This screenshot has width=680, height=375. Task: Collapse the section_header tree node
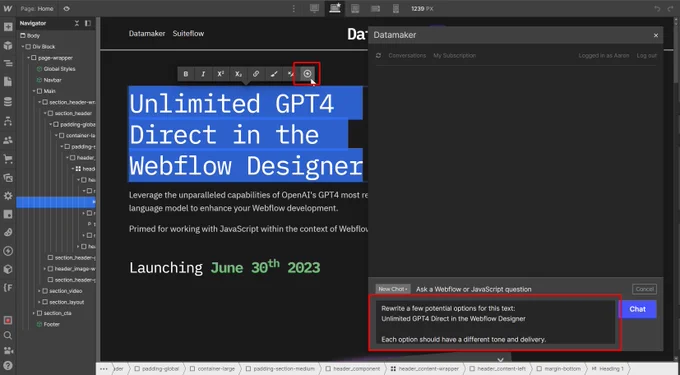point(45,113)
